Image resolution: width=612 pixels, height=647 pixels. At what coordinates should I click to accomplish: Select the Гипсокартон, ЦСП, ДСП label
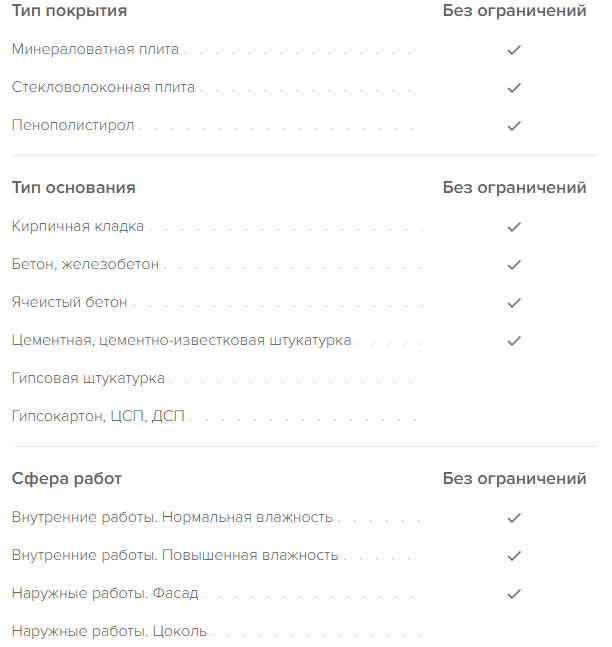(x=98, y=416)
